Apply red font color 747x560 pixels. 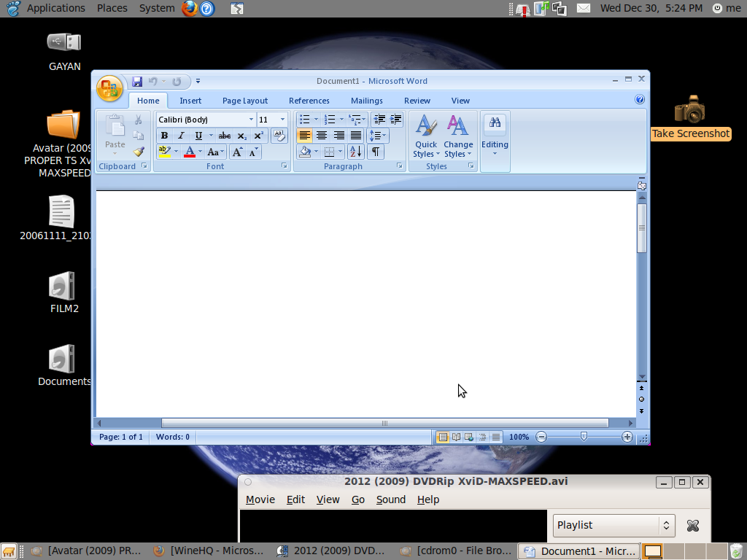click(x=190, y=152)
